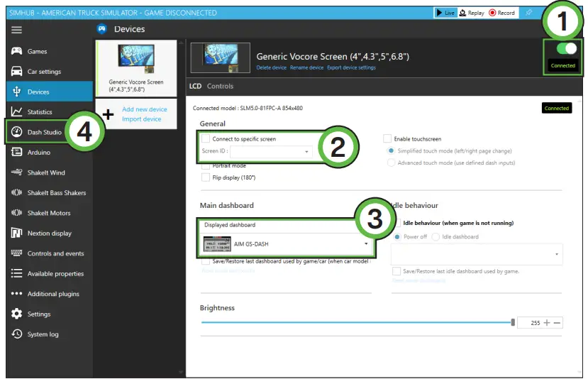The width and height of the screenshot is (588, 379).
Task: Click the plus icon for adding device
Action: (108, 114)
